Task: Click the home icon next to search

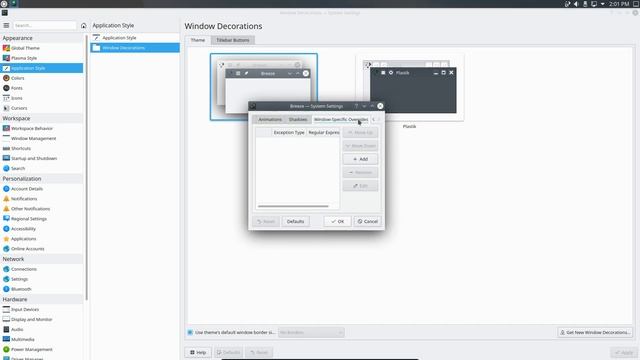Action: pyautogui.click(x=84, y=25)
